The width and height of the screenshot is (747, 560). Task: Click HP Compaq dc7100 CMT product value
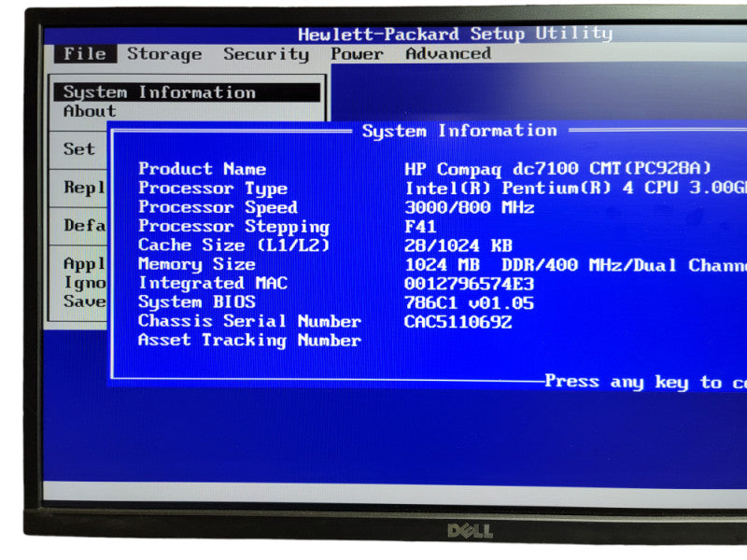pos(557,169)
